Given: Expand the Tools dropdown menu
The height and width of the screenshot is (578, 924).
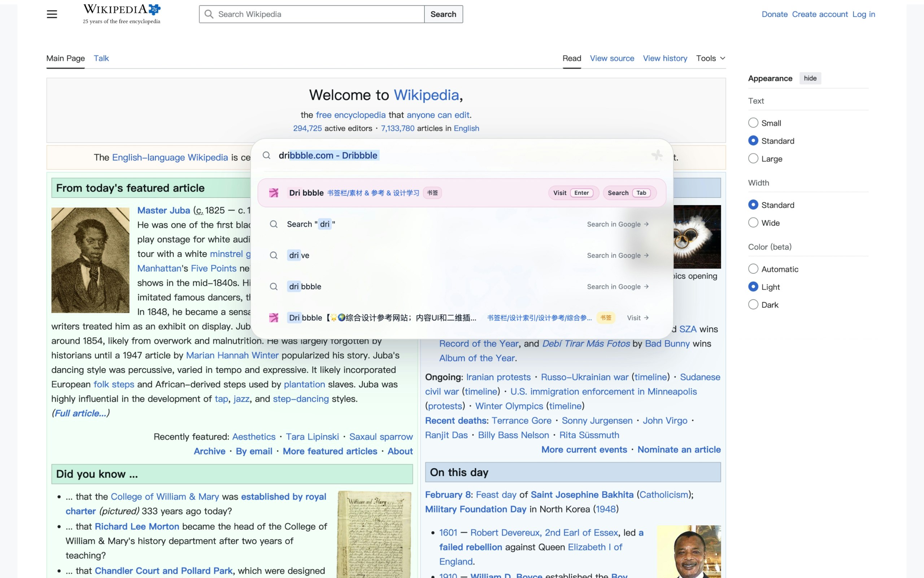Looking at the screenshot, I should pos(710,59).
